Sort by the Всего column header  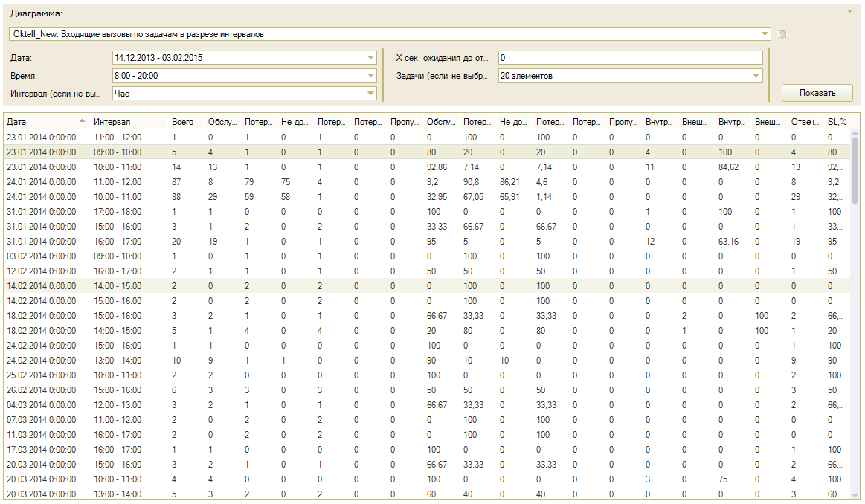(182, 121)
